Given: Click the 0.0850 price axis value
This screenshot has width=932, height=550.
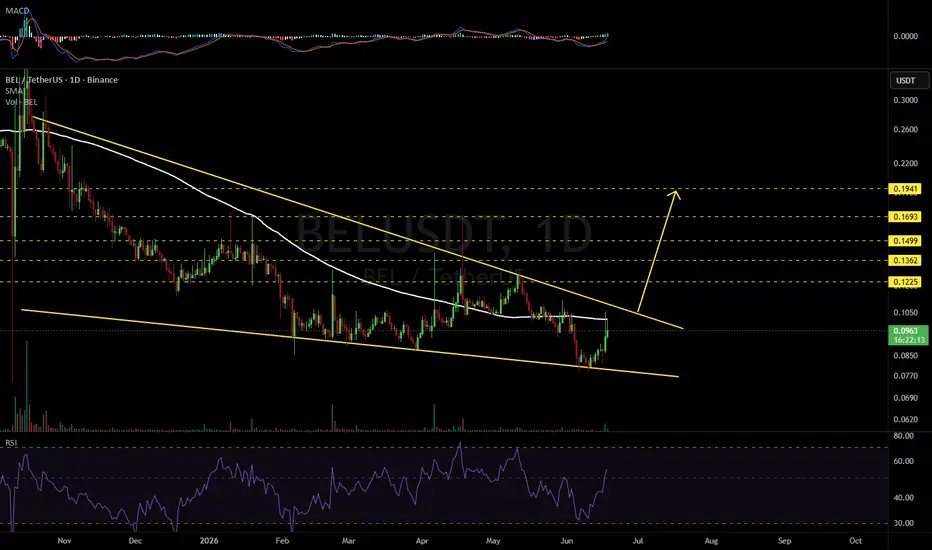Looking at the screenshot, I should coord(905,356).
